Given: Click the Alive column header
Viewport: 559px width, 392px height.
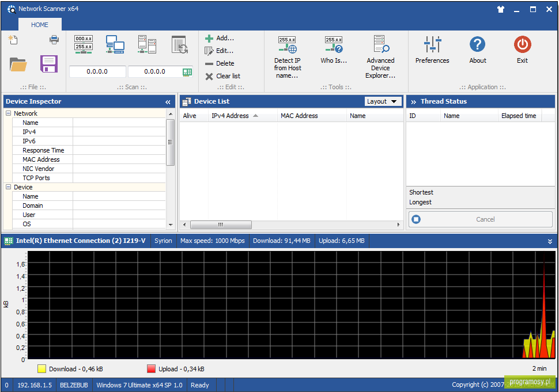Looking at the screenshot, I should [194, 116].
